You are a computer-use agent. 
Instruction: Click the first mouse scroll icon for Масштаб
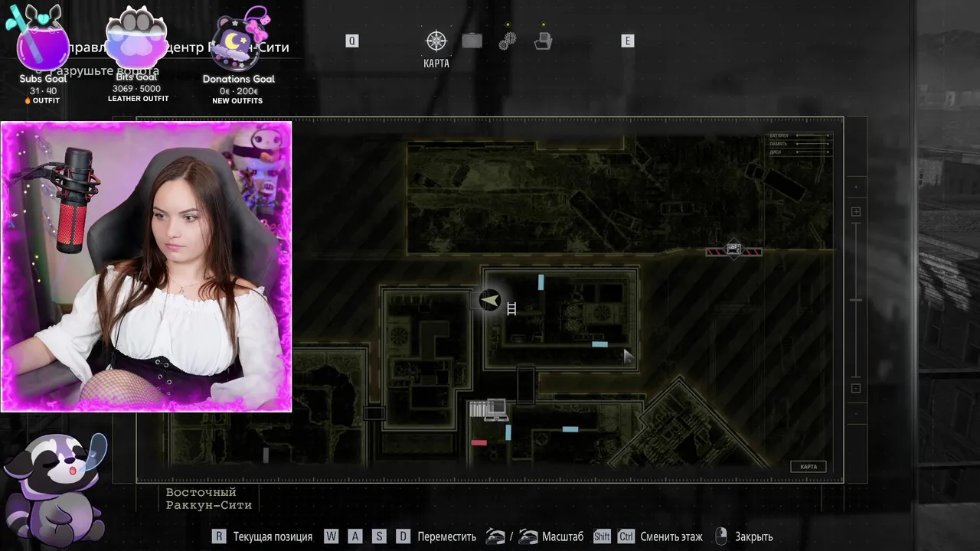496,536
